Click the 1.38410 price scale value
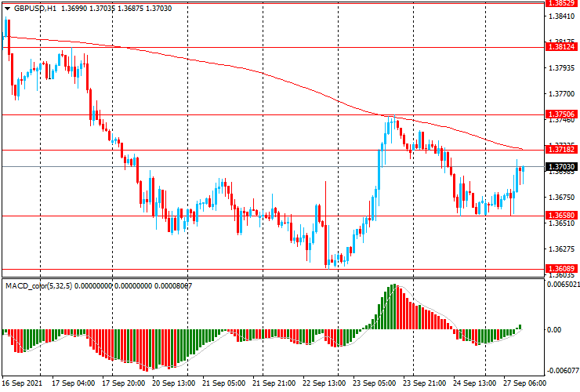This screenshot has width=580, height=392. pyautogui.click(x=562, y=16)
